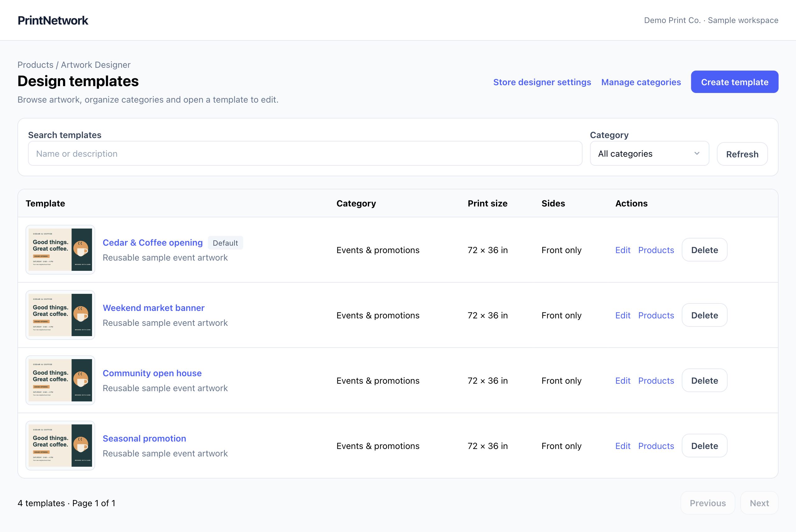This screenshot has height=532, width=796.
Task: Open the Seasonal promotion link
Action: 144,438
